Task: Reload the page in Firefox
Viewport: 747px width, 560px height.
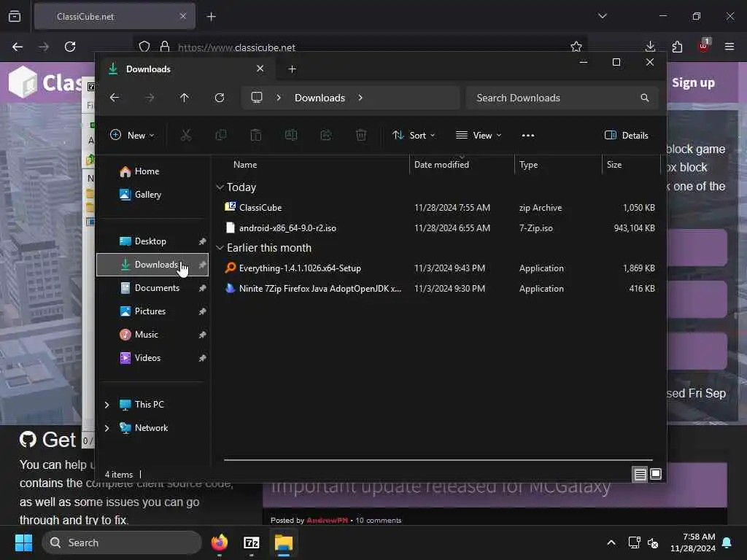Action: (70, 47)
